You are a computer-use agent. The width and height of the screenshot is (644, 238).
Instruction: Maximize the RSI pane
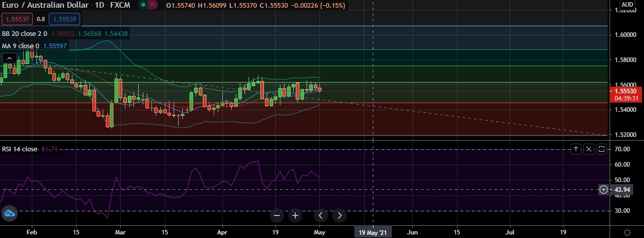coord(601,149)
